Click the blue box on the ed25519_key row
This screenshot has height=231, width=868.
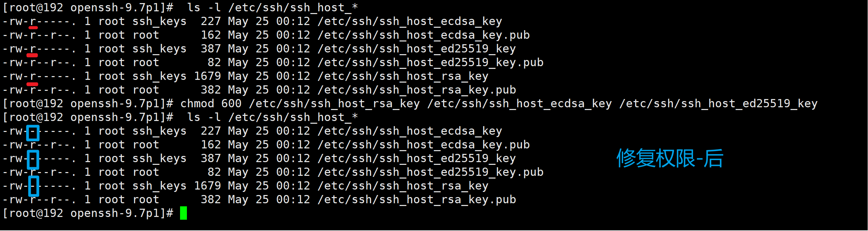click(x=33, y=160)
